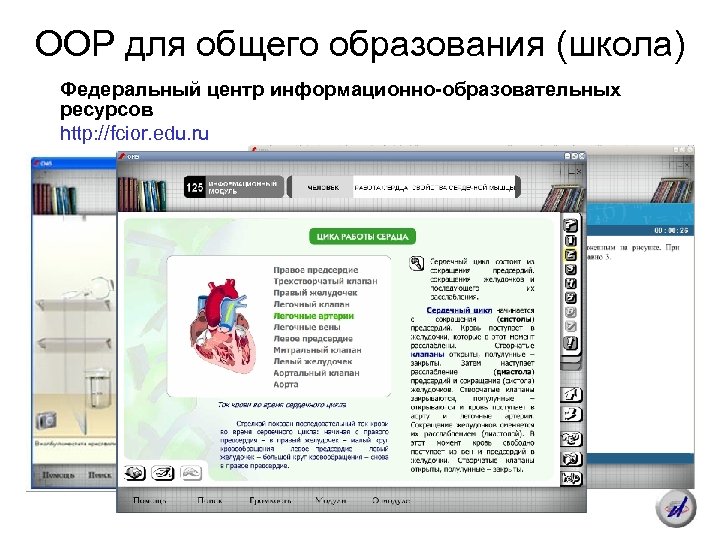720x540 pixels.
Task: Click the third navigation icon below the page list
Action: point(571,439)
